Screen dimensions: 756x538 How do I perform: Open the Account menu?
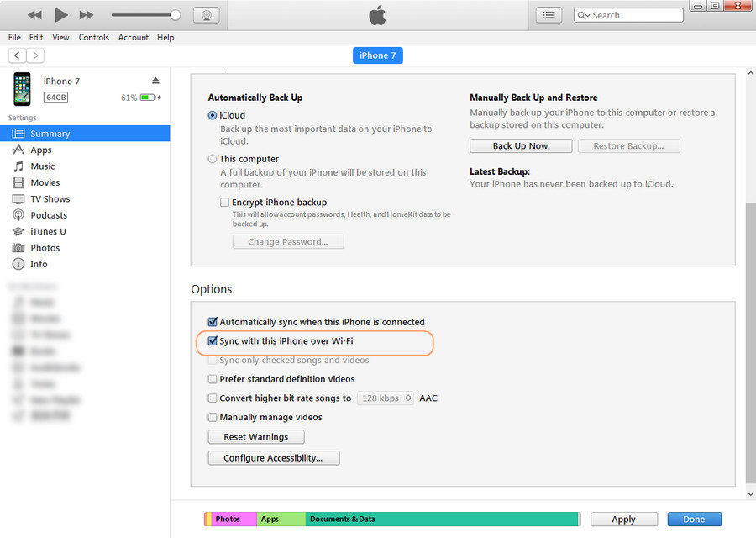pyautogui.click(x=133, y=37)
